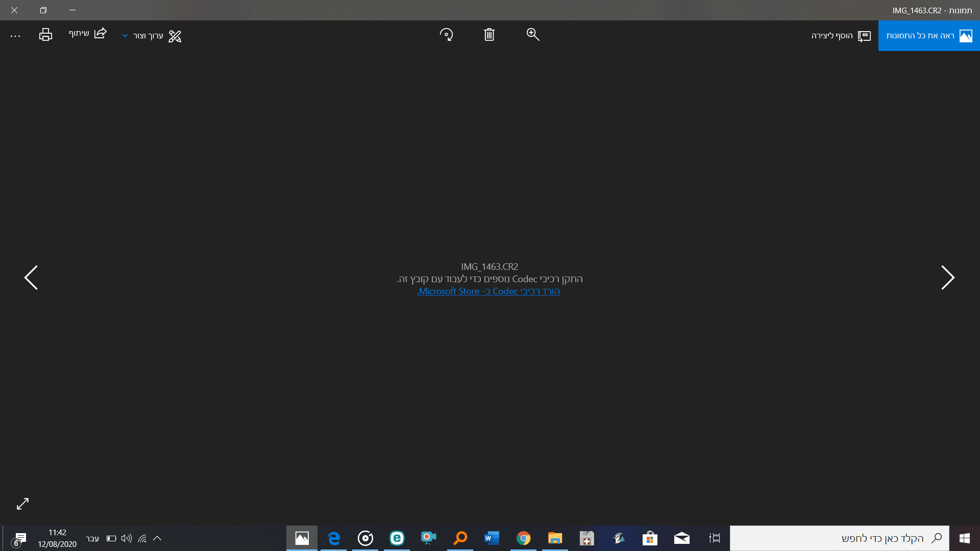Open the Codec download link to Microsoft Store
Screen dimensions: 980x551
pos(488,291)
